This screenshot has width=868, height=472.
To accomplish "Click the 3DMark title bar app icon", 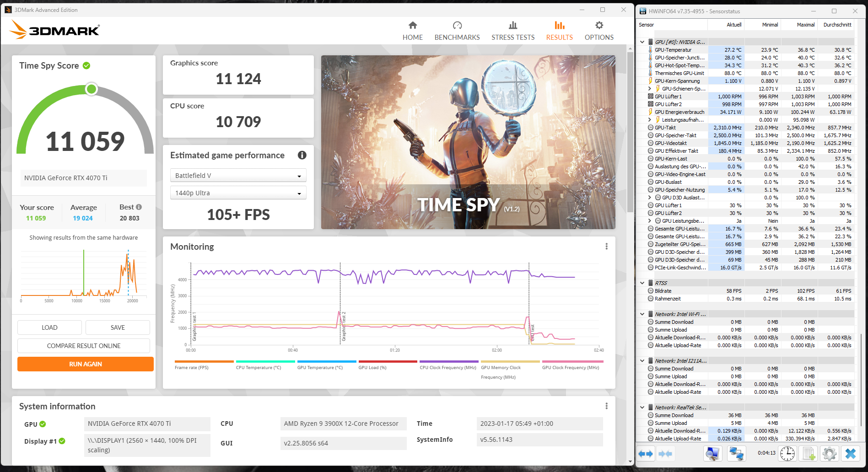I will (8, 10).
